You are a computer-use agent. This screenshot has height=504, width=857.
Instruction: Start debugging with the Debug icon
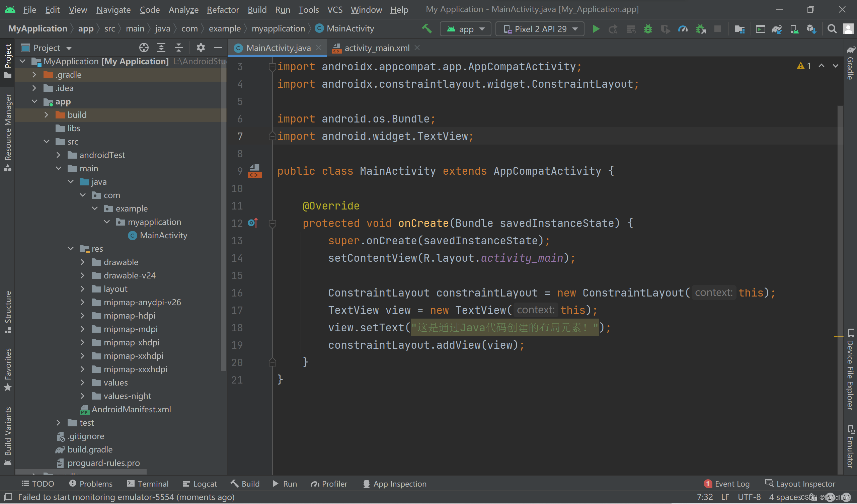(647, 28)
